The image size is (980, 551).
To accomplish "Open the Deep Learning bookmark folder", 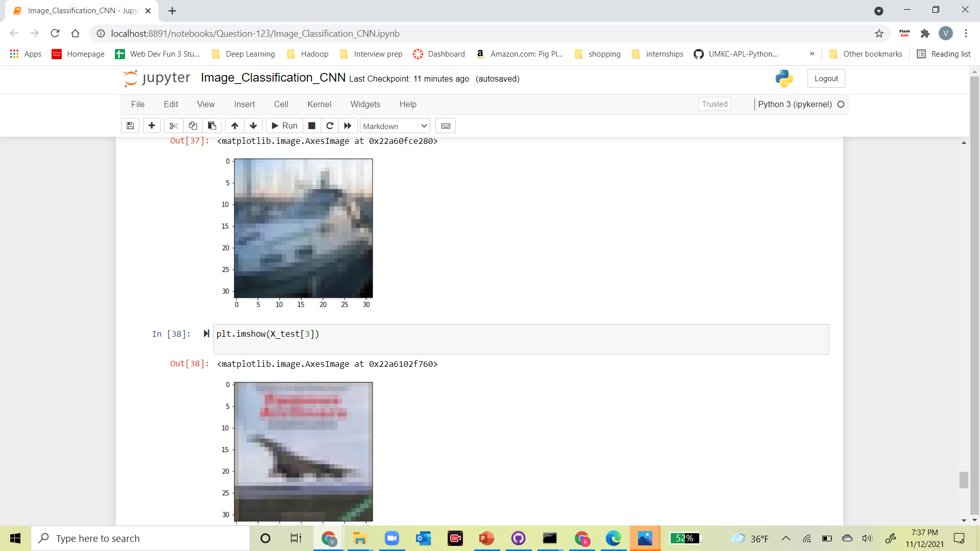I will click(x=243, y=54).
